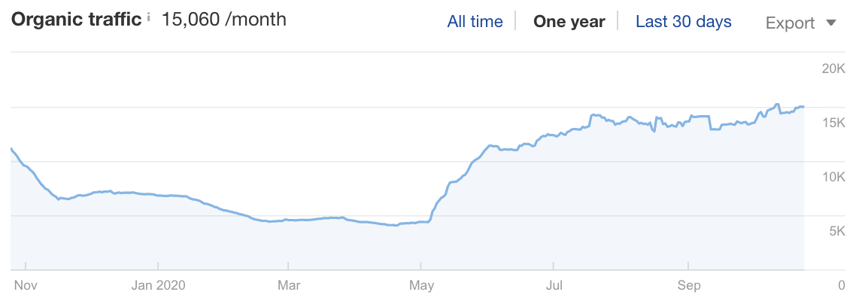Open the Export dropdown arrow
Image resolution: width=868 pixels, height=307 pixels.
[830, 23]
